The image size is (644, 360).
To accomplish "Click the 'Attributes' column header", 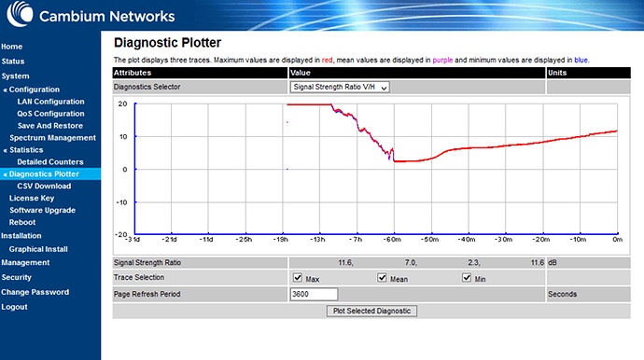I will [x=200, y=73].
